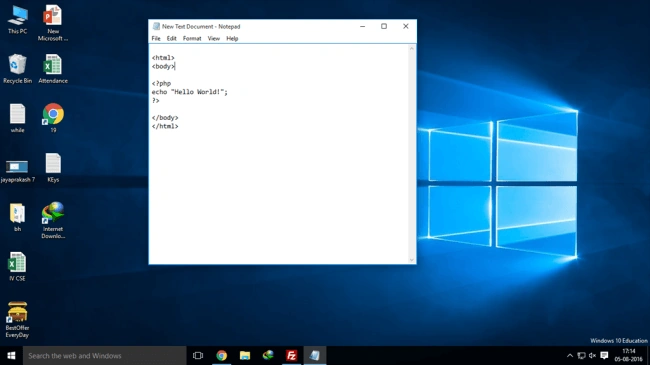Select This PC desktop icon

click(17, 20)
